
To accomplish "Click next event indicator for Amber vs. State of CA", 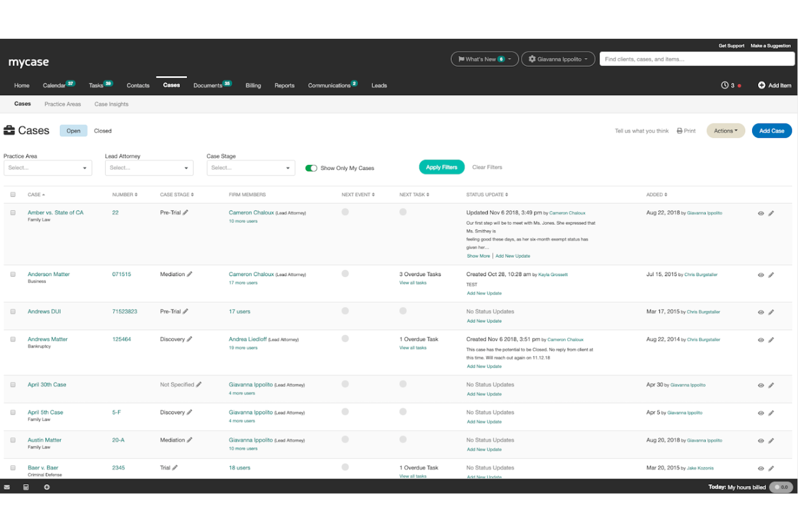I will coord(345,212).
